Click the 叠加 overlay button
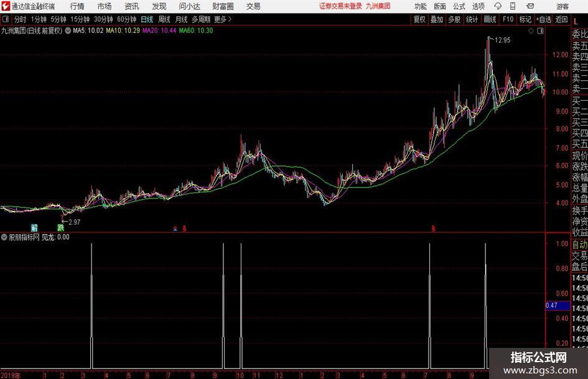This screenshot has height=379, width=588. click(437, 19)
